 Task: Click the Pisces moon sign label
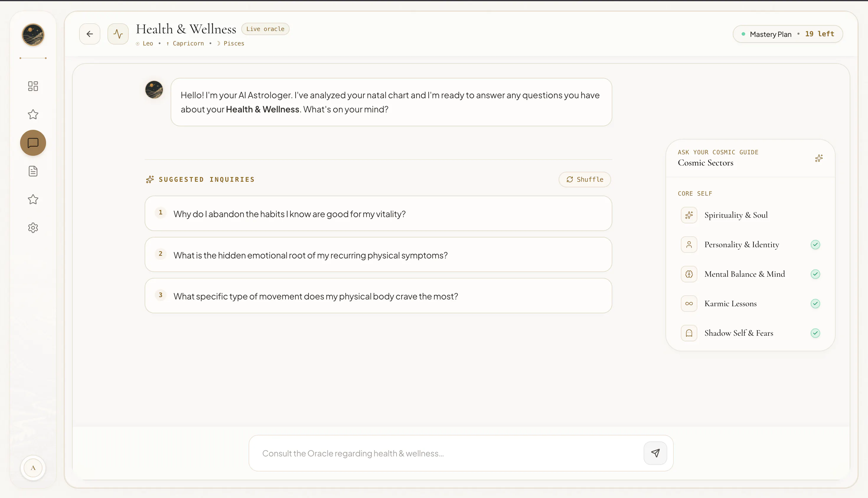230,43
